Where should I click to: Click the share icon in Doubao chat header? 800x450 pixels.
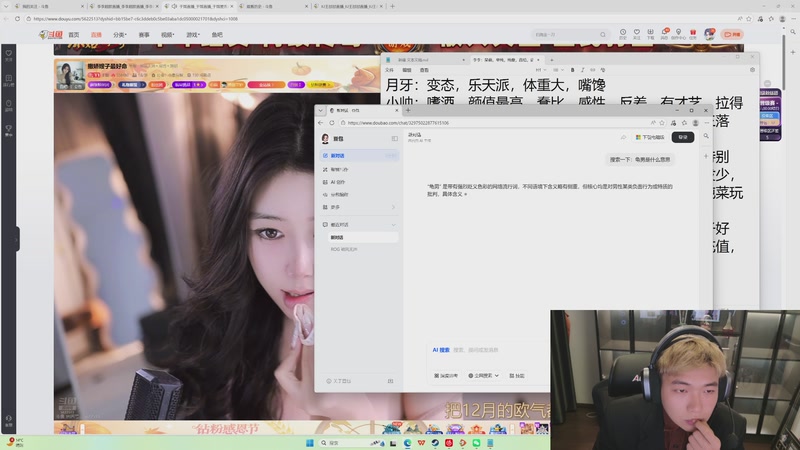pos(623,137)
